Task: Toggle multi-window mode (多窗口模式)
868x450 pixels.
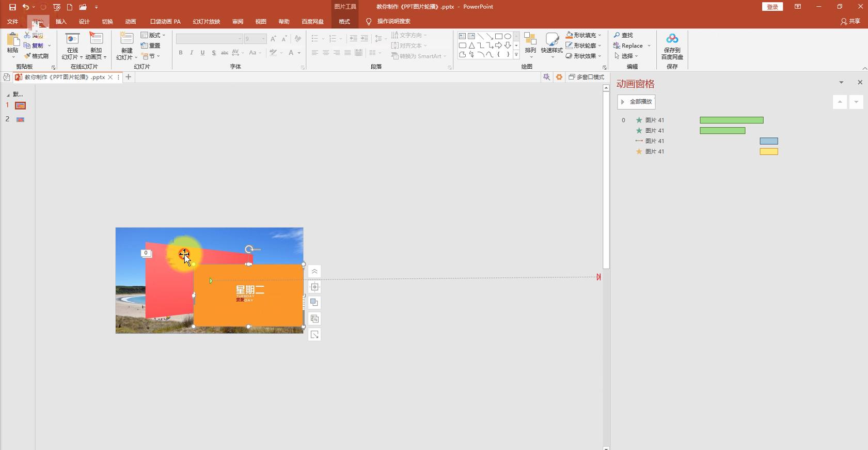Action: (x=587, y=77)
